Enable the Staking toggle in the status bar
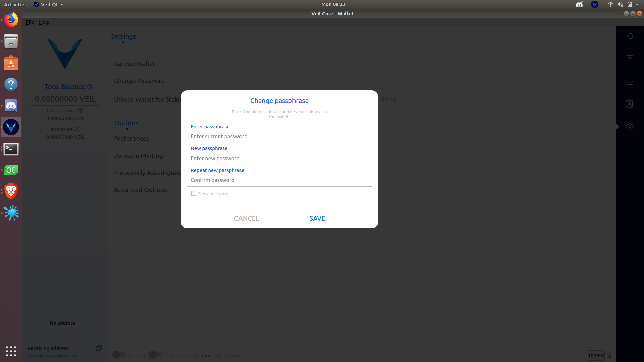Screen dimensions: 644x362 point(118,355)
